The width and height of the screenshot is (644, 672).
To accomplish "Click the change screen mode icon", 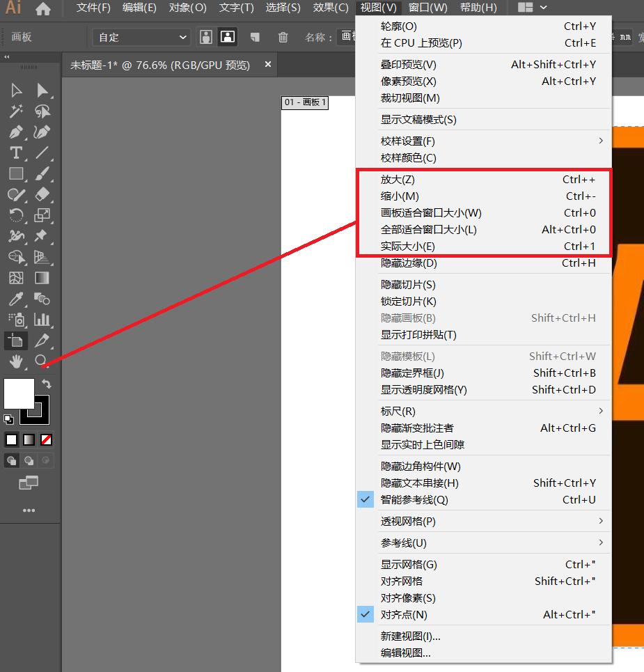I will point(29,483).
